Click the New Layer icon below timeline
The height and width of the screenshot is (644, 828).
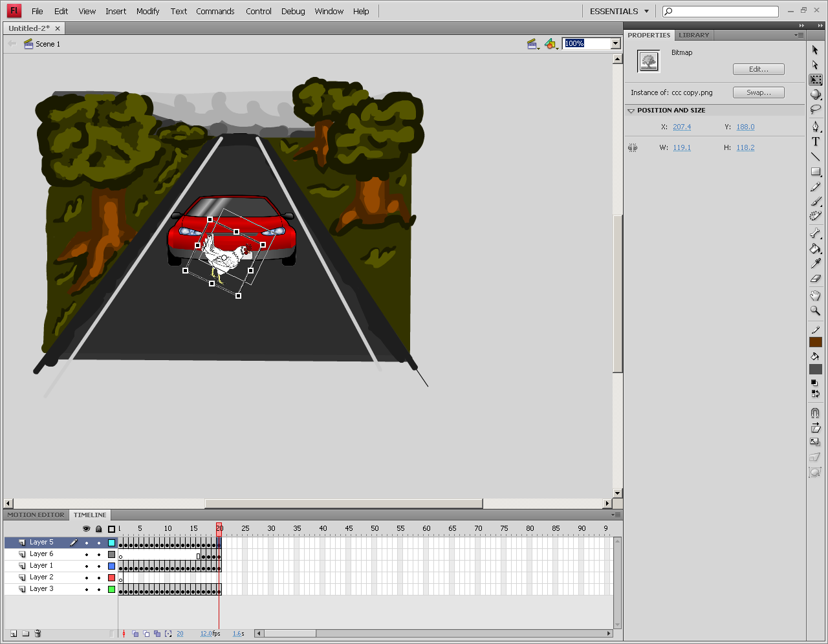(14, 634)
